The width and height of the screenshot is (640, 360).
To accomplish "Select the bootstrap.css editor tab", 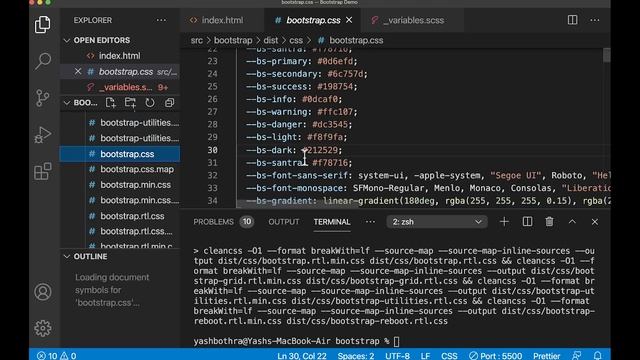I will pos(313,20).
